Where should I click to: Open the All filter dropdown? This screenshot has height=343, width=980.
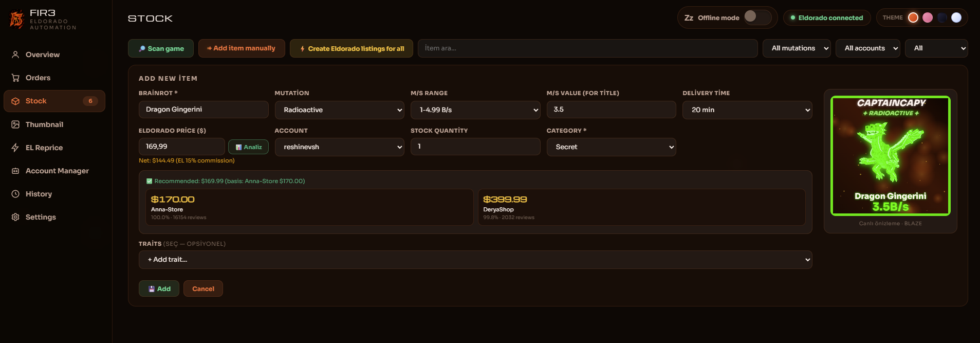point(936,48)
